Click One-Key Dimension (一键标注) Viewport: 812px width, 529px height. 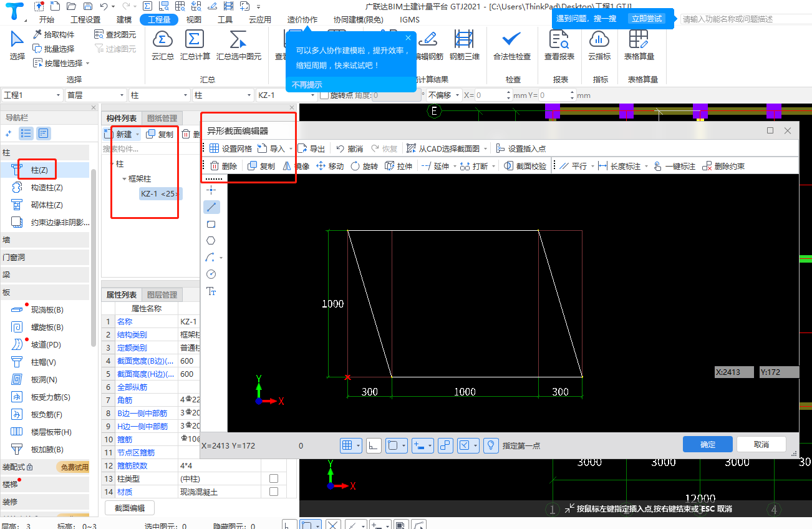tap(674, 166)
